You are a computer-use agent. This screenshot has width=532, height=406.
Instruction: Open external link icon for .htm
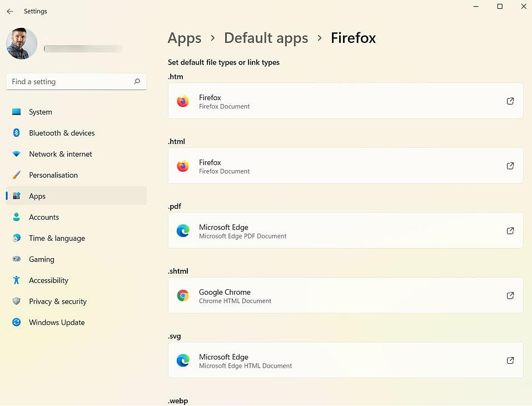click(x=510, y=101)
